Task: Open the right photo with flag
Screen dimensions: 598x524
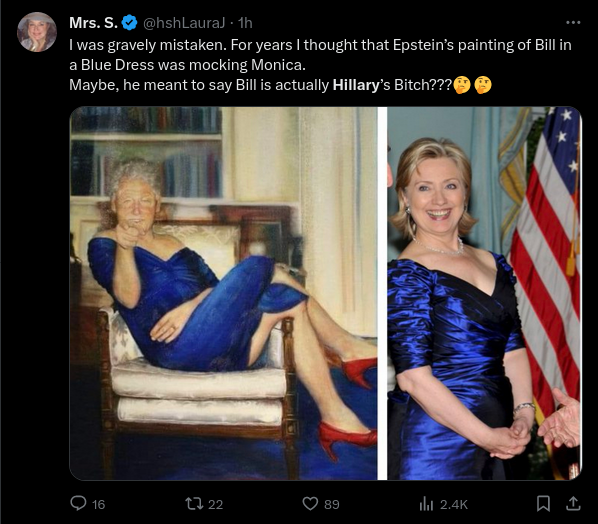Action: (x=484, y=293)
